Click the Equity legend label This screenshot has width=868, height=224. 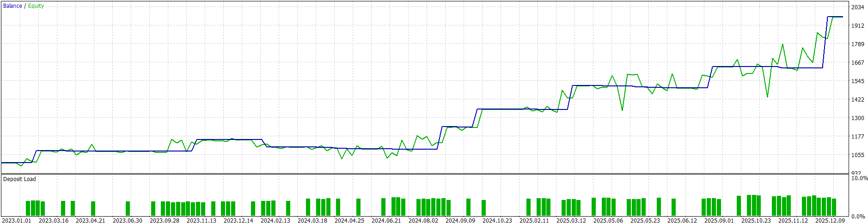36,6
